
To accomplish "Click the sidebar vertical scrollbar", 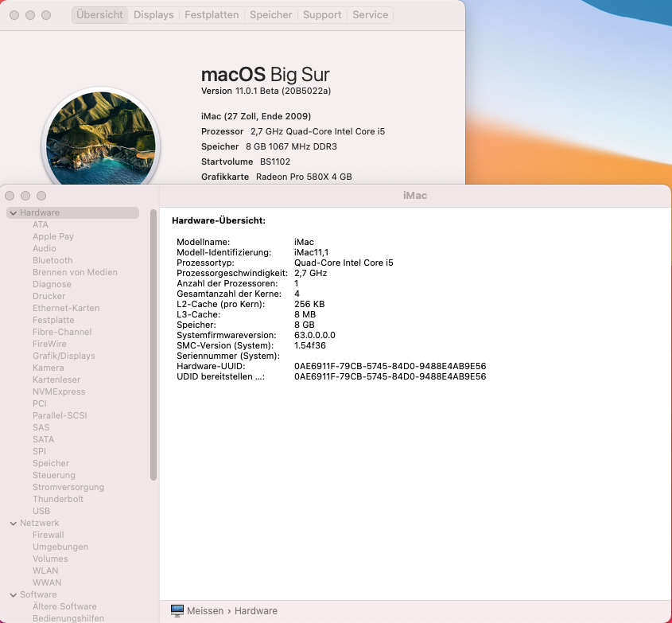I will 153,345.
